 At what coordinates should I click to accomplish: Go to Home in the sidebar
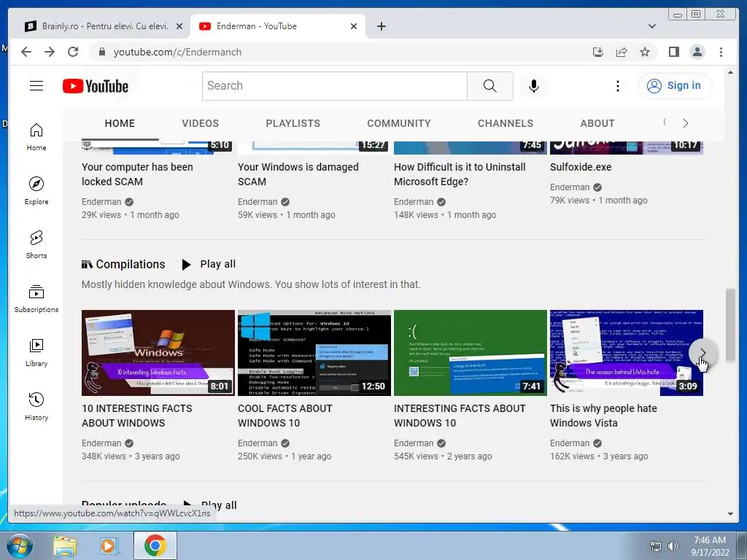point(36,137)
